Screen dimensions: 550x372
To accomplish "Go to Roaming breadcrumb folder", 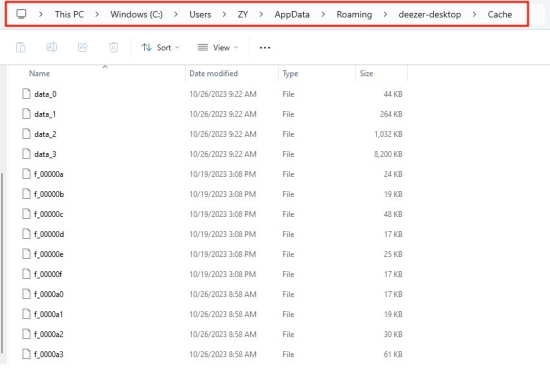I will [x=354, y=14].
